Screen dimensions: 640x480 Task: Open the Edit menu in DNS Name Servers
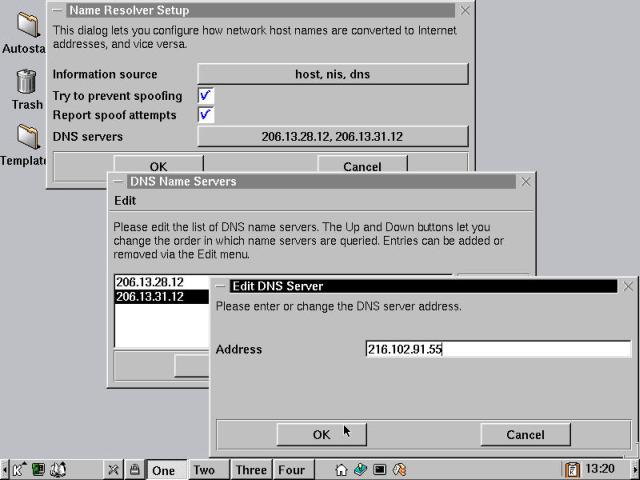pyautogui.click(x=124, y=200)
